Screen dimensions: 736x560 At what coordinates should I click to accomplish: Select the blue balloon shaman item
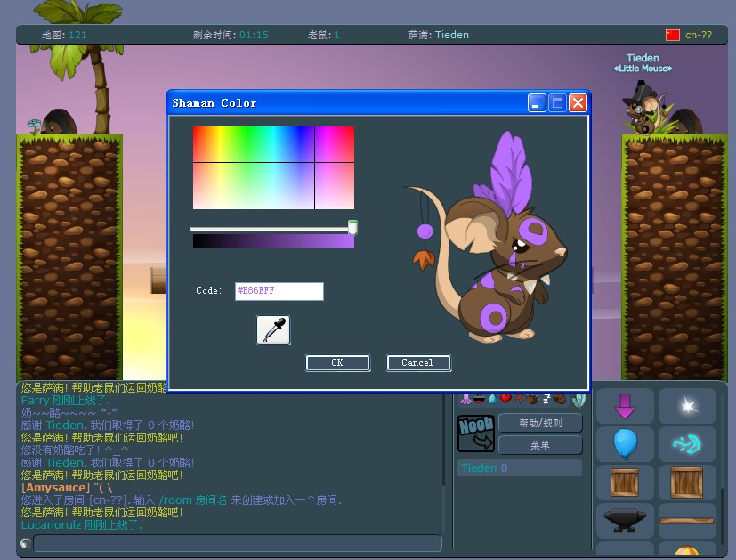click(x=625, y=443)
